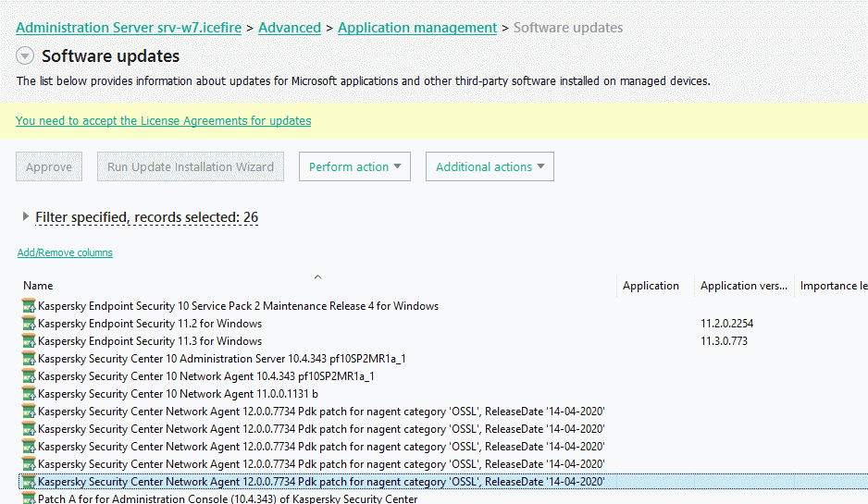Click icon of Patch A for Administration Console
Screen dimensions: 868x504
click(x=29, y=499)
